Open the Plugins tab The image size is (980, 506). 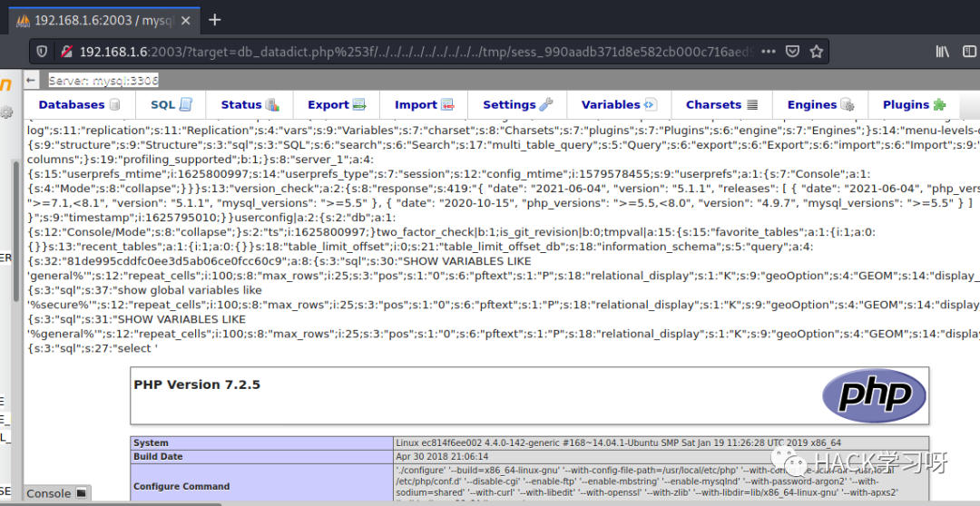[x=915, y=105]
